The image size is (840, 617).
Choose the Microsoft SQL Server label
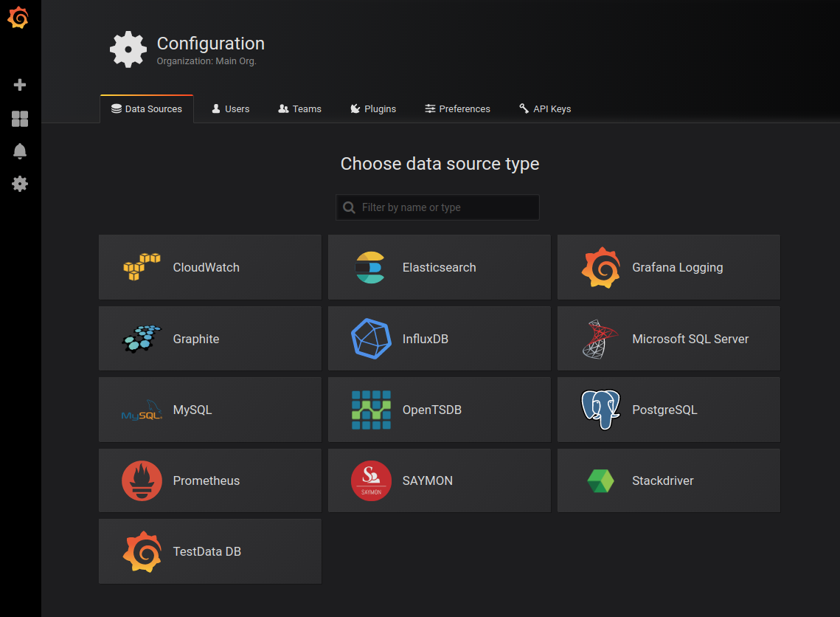[690, 339]
